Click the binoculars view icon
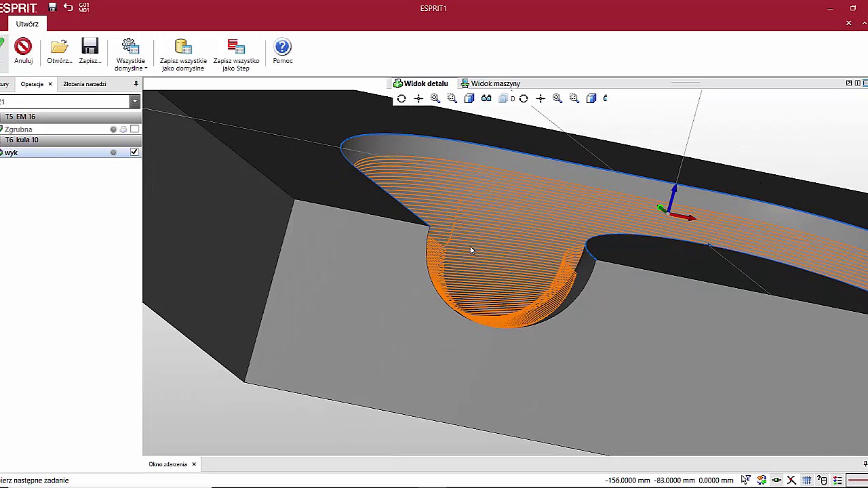This screenshot has width=868, height=488. (x=486, y=98)
